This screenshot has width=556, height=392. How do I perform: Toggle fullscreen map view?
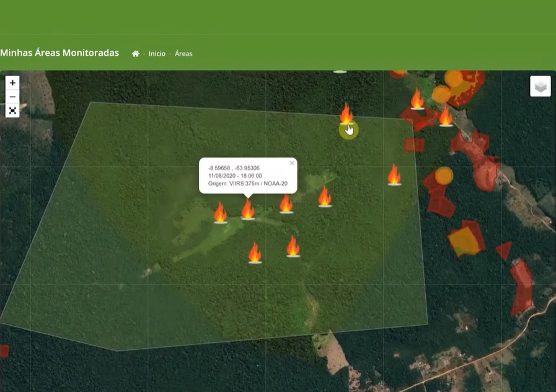tap(12, 111)
